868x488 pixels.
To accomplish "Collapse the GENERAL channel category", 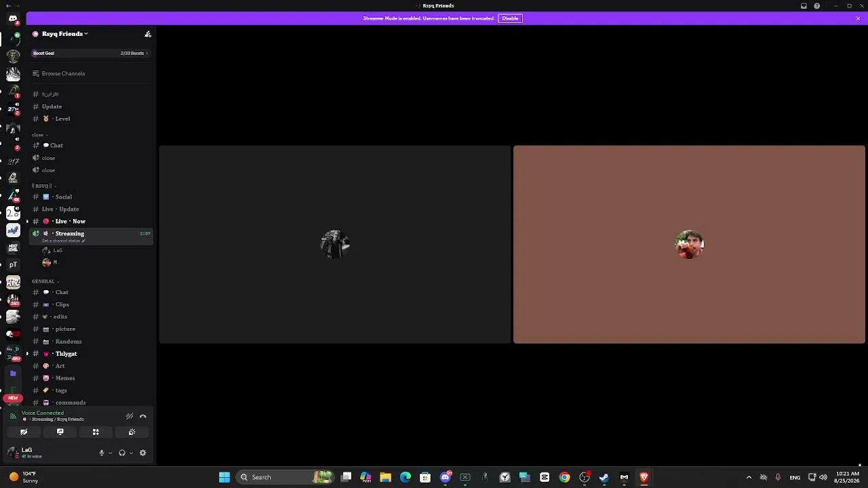I will point(45,281).
